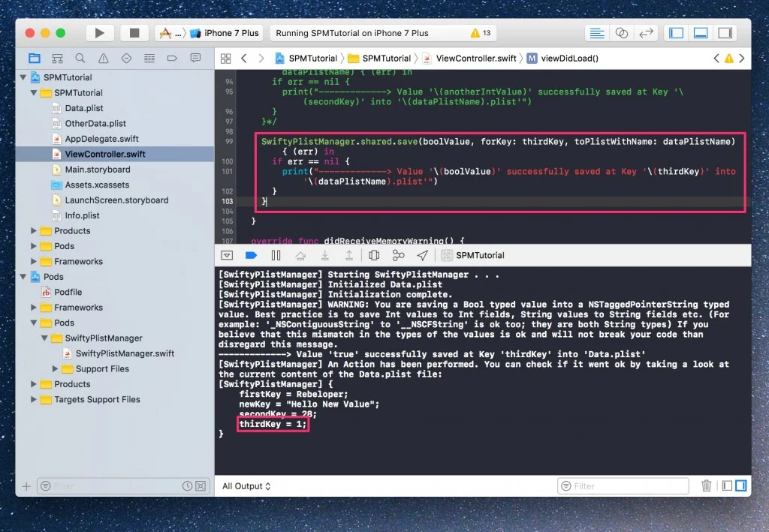Open the iPhone 7 Plus device selector
The width and height of the screenshot is (769, 532).
pyautogui.click(x=226, y=33)
